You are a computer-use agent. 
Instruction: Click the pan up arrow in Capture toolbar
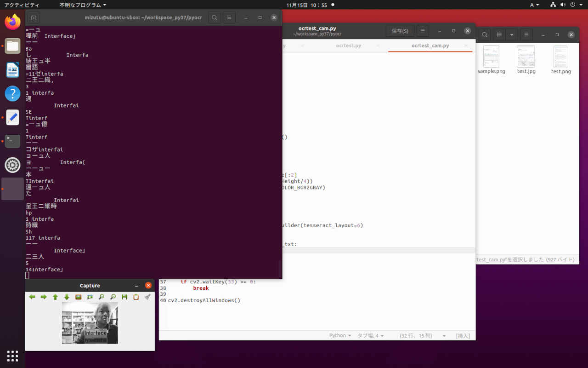pos(55,297)
